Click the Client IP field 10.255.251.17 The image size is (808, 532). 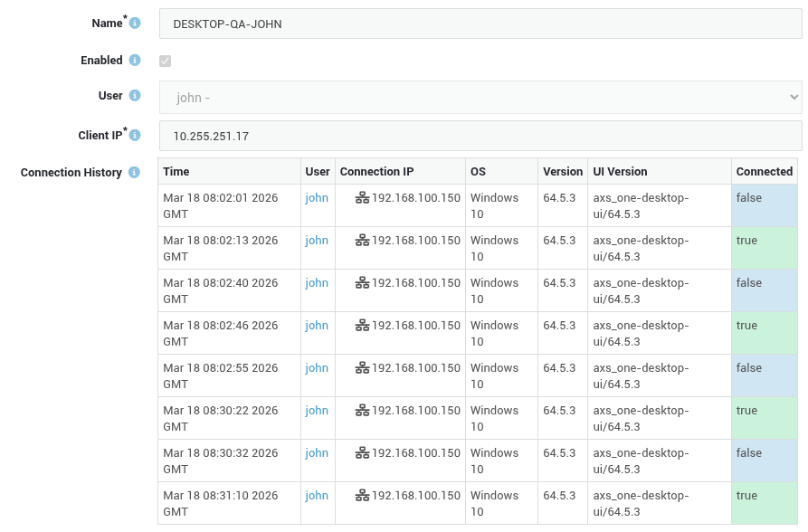tap(480, 136)
